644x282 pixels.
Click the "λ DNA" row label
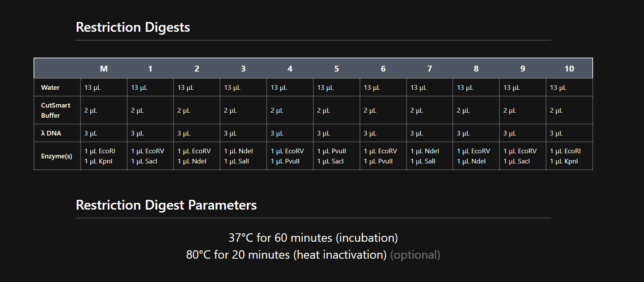tap(51, 133)
